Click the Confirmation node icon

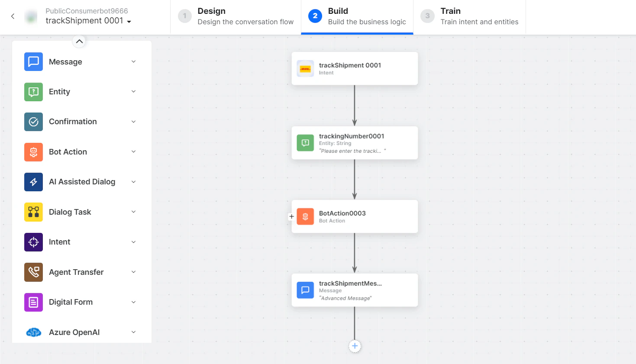[33, 122]
